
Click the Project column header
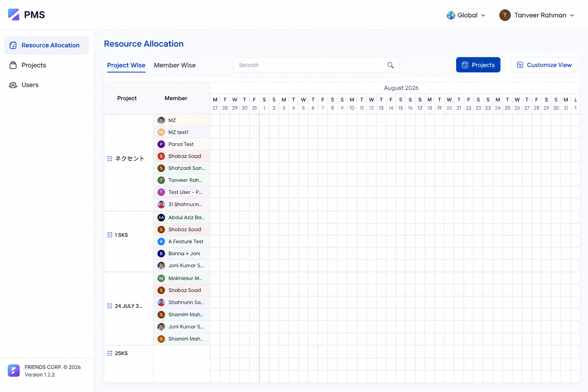pyautogui.click(x=127, y=98)
